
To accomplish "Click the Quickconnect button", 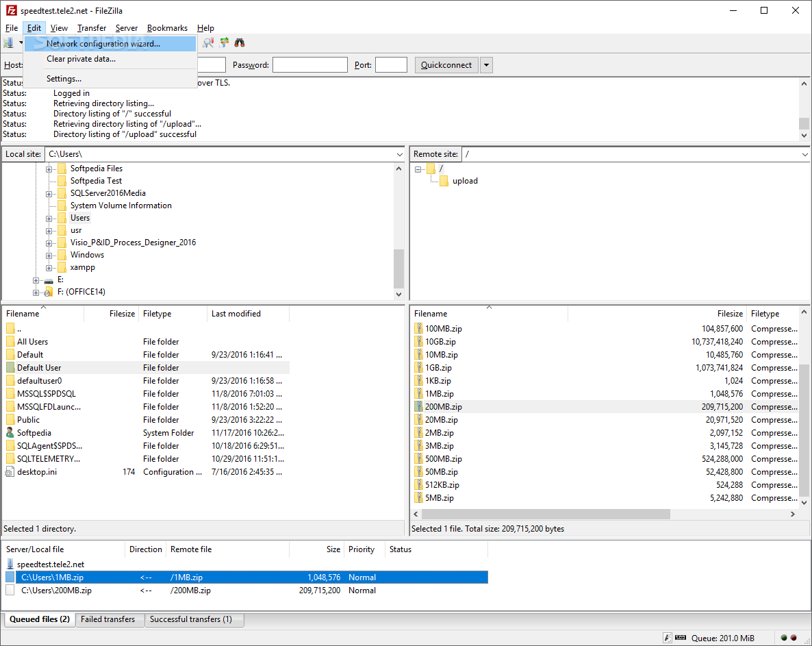I will click(446, 65).
